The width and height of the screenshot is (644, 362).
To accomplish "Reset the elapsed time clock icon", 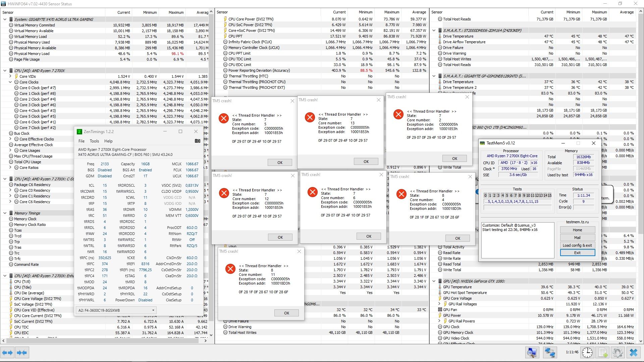I will click(x=587, y=353).
